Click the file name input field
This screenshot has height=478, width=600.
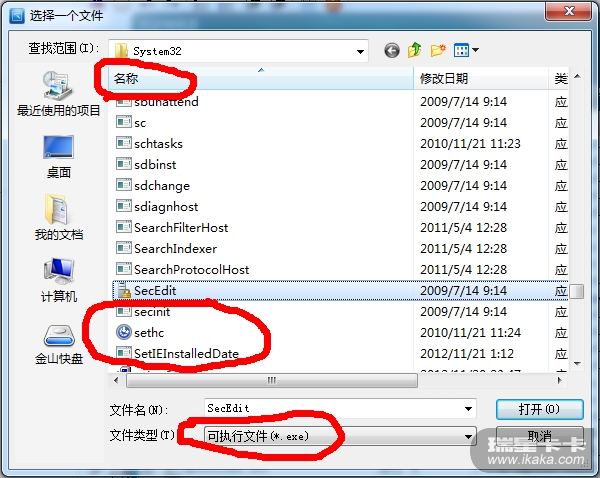(x=333, y=409)
